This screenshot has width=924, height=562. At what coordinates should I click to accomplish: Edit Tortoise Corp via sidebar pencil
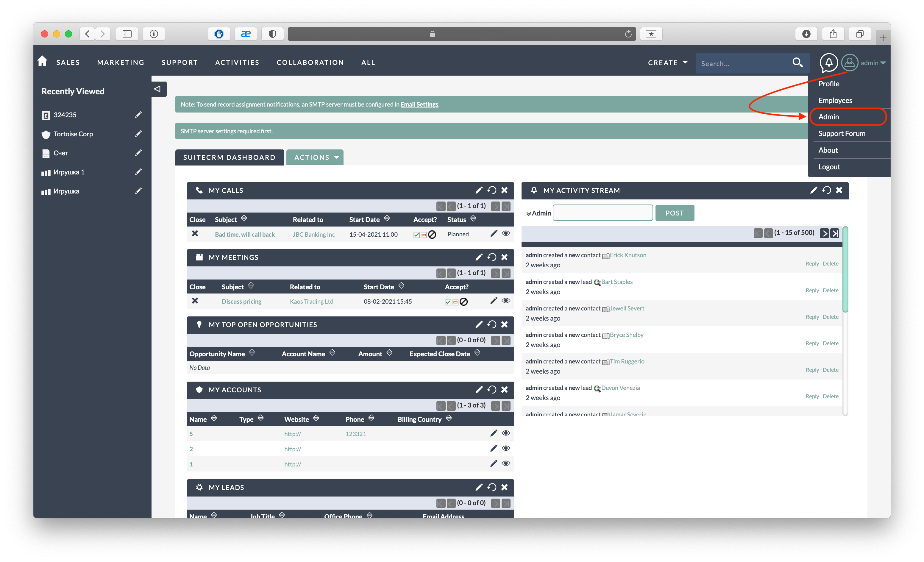pyautogui.click(x=138, y=133)
